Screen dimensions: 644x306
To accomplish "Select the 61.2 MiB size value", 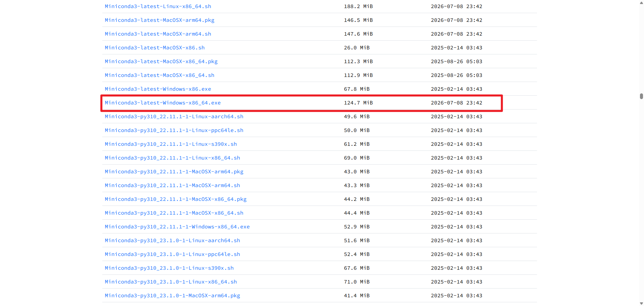I will coord(357,144).
